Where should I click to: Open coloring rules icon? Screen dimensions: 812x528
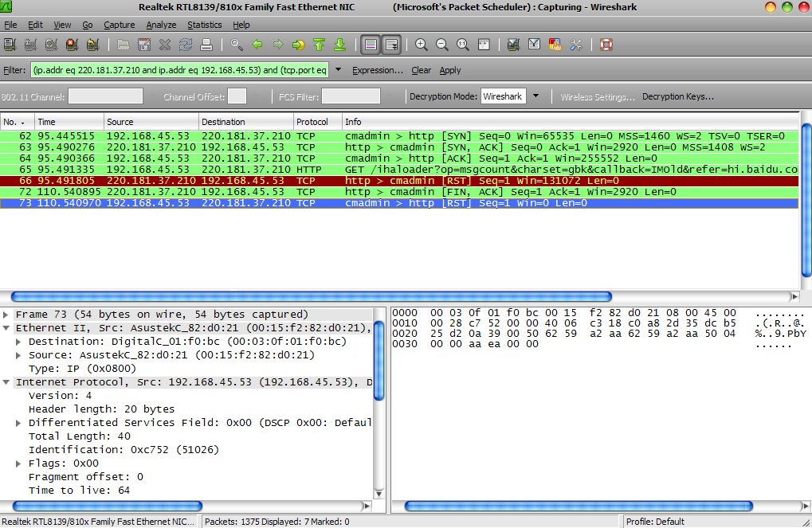pyautogui.click(x=555, y=45)
